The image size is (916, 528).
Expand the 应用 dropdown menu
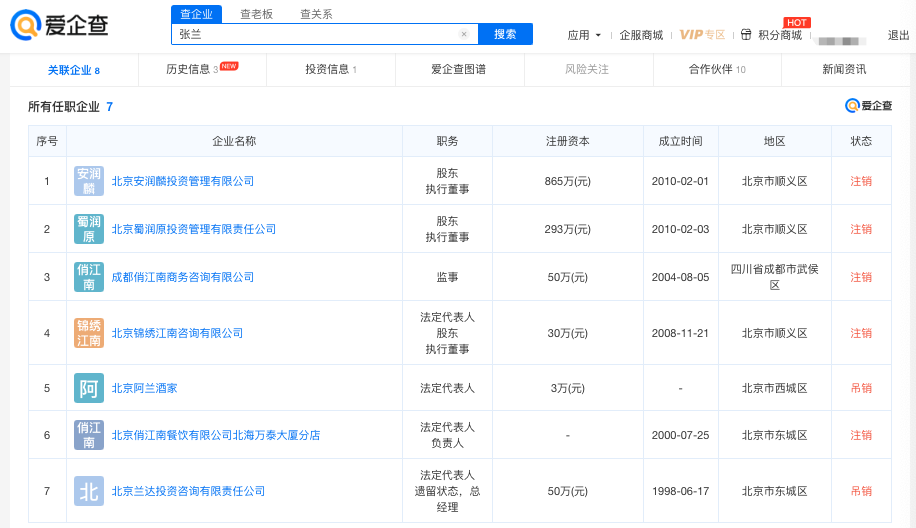click(584, 35)
